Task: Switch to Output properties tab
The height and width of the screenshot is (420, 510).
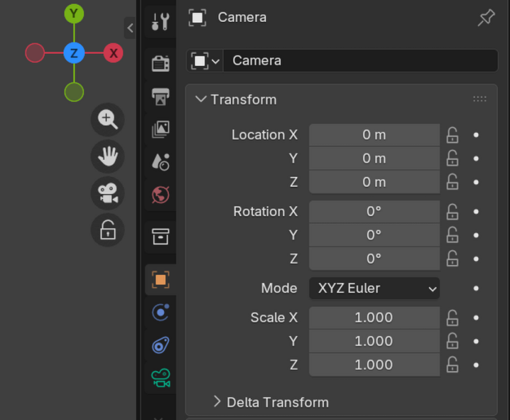Action: [x=161, y=95]
